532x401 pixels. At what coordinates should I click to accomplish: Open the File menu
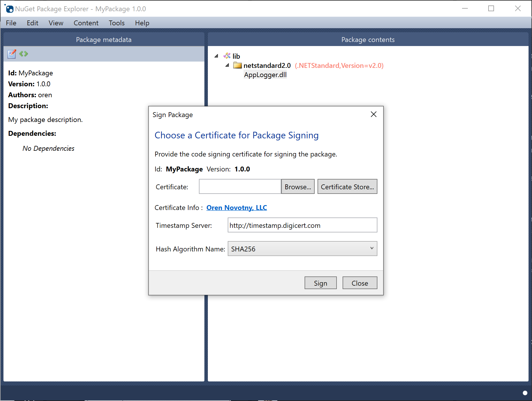coord(11,23)
